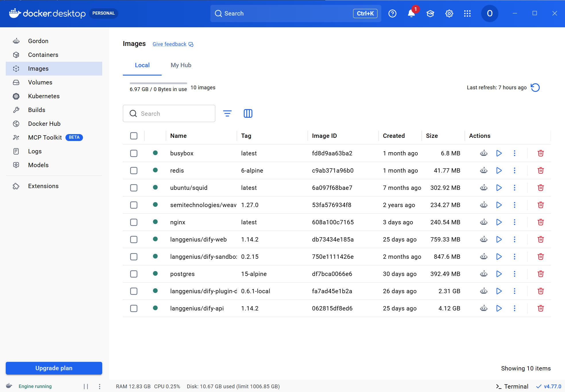The image size is (565, 392).
Task: Go to Containers in the sidebar
Action: [x=54, y=55]
